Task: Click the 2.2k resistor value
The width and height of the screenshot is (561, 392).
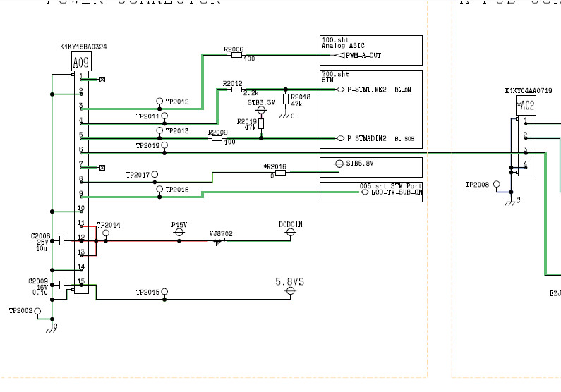Action: 251,93
